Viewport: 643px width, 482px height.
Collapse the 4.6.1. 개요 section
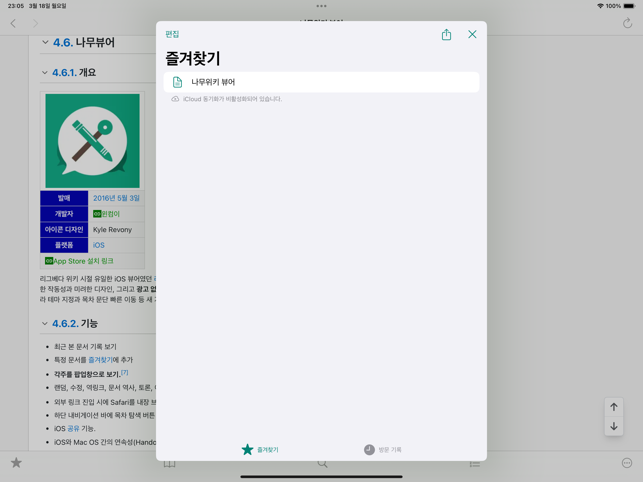point(45,73)
